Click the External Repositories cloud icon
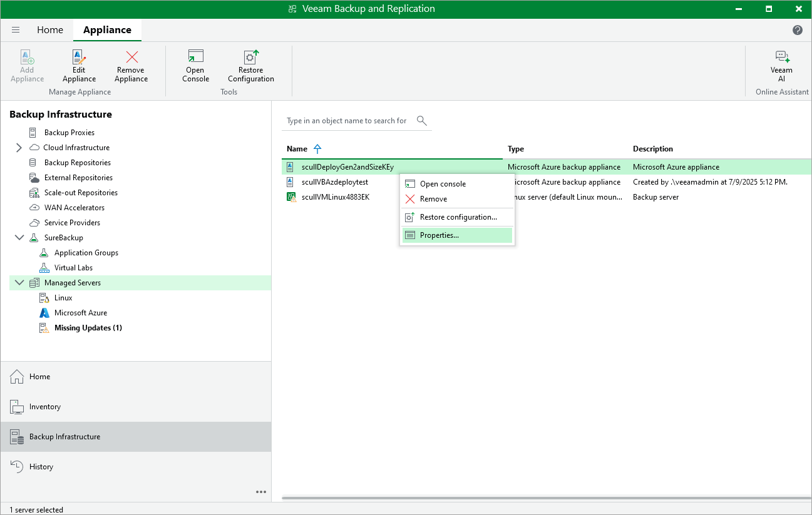812x515 pixels. (34, 178)
